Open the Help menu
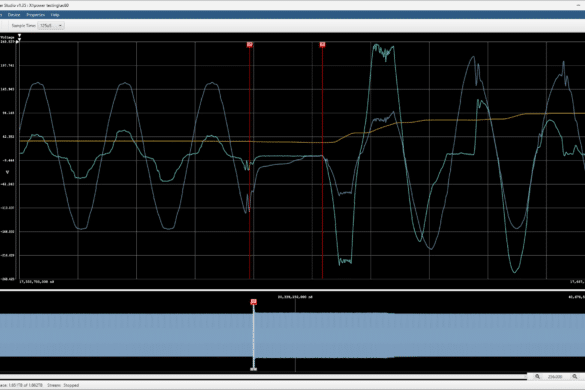Image resolution: width=585 pixels, height=390 pixels. (55, 15)
